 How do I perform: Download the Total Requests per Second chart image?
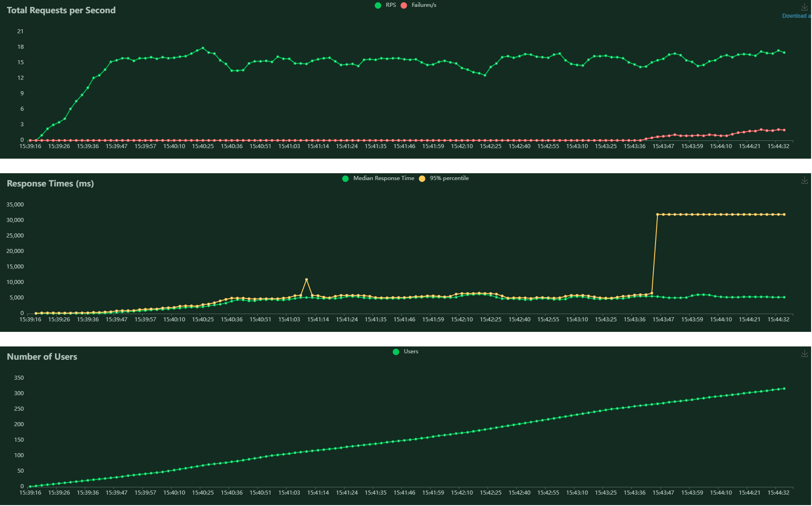coord(804,7)
